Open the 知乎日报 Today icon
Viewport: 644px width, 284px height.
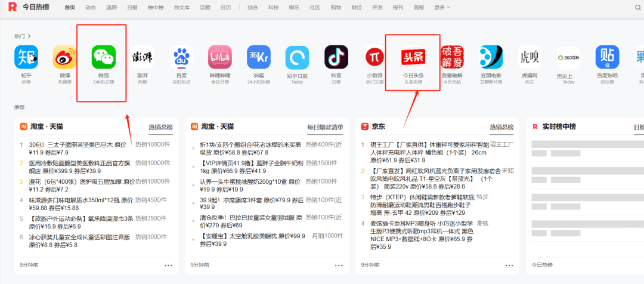(298, 57)
